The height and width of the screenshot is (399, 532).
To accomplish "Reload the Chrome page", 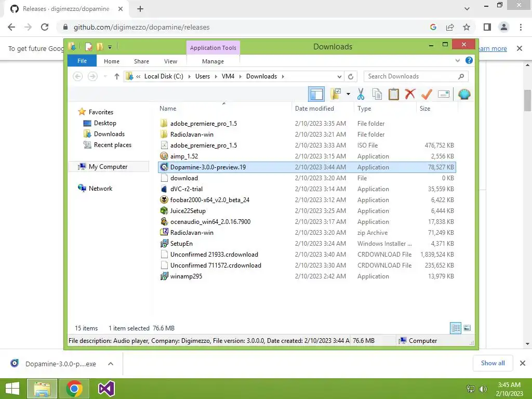I will 45,27.
